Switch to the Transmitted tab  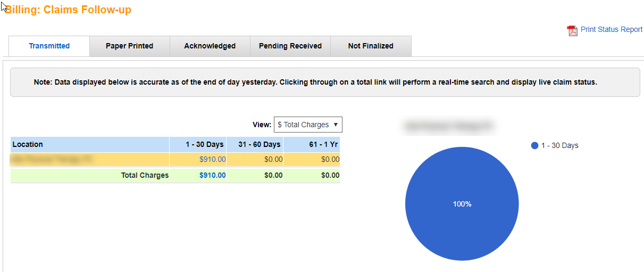click(49, 46)
